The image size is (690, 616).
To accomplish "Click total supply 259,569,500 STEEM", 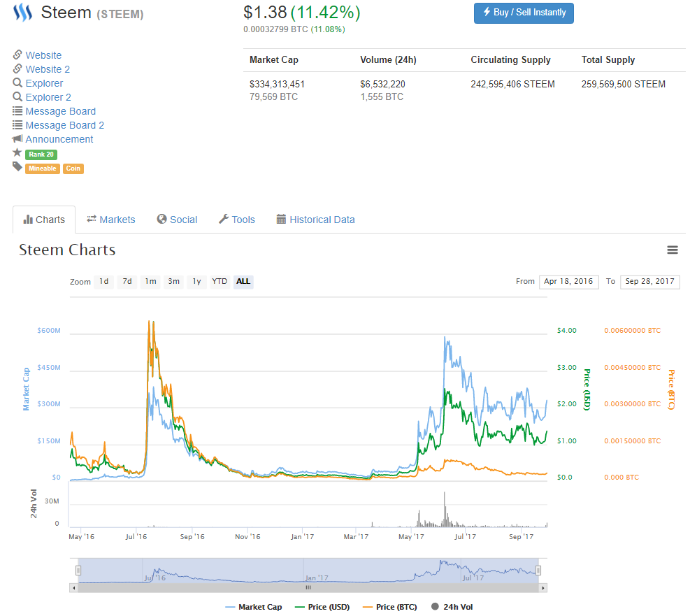I will 624,84.
